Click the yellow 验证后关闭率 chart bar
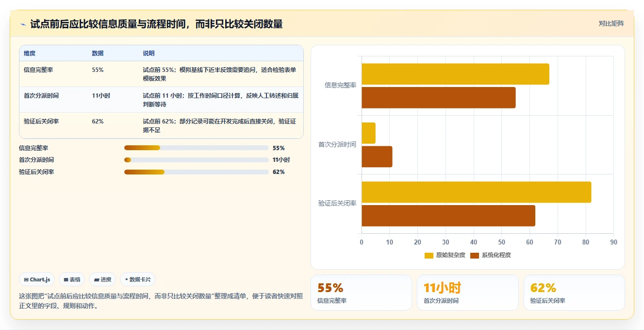644x330 pixels. 476,192
